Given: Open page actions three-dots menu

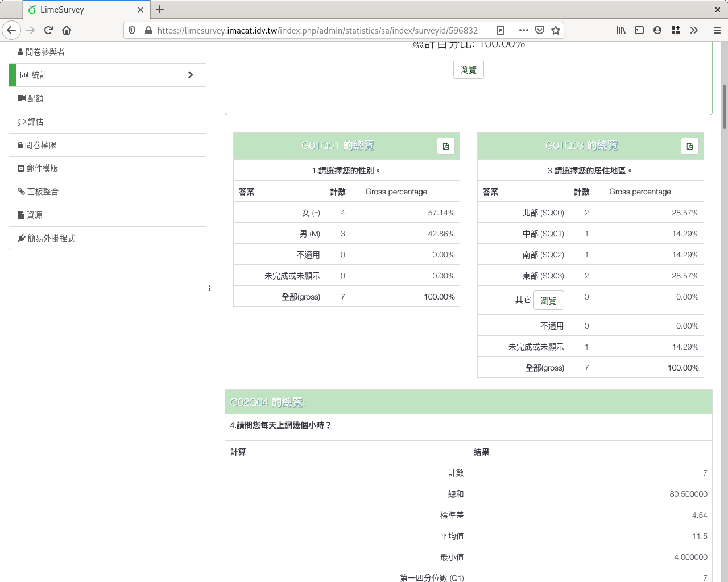Looking at the screenshot, I should [x=524, y=30].
